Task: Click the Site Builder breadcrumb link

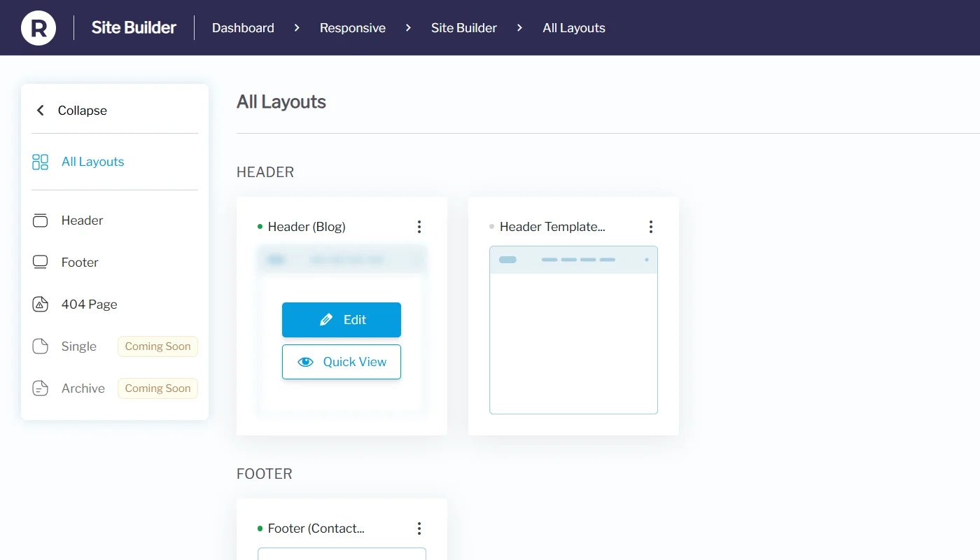Action: 464,28
